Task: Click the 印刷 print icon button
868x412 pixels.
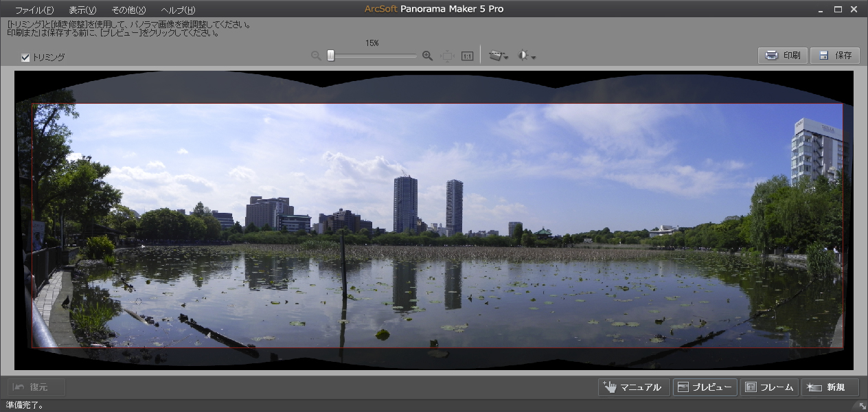Action: [x=781, y=56]
